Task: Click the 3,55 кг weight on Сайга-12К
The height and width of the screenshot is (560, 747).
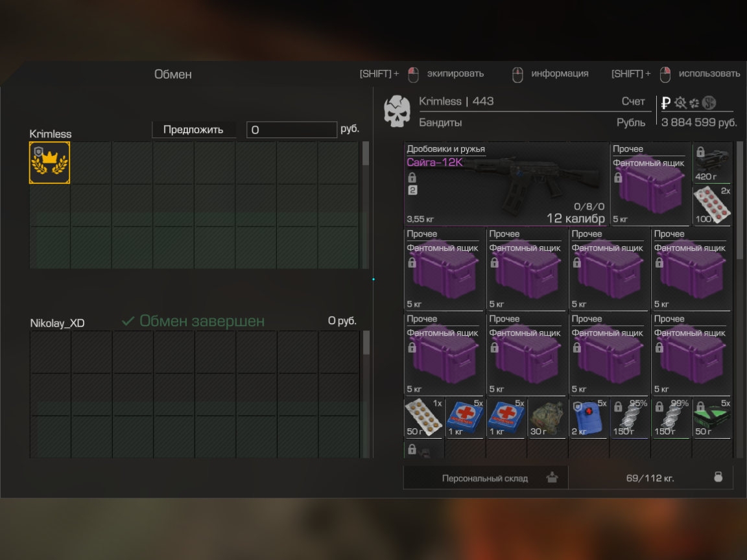Action: pyautogui.click(x=420, y=219)
